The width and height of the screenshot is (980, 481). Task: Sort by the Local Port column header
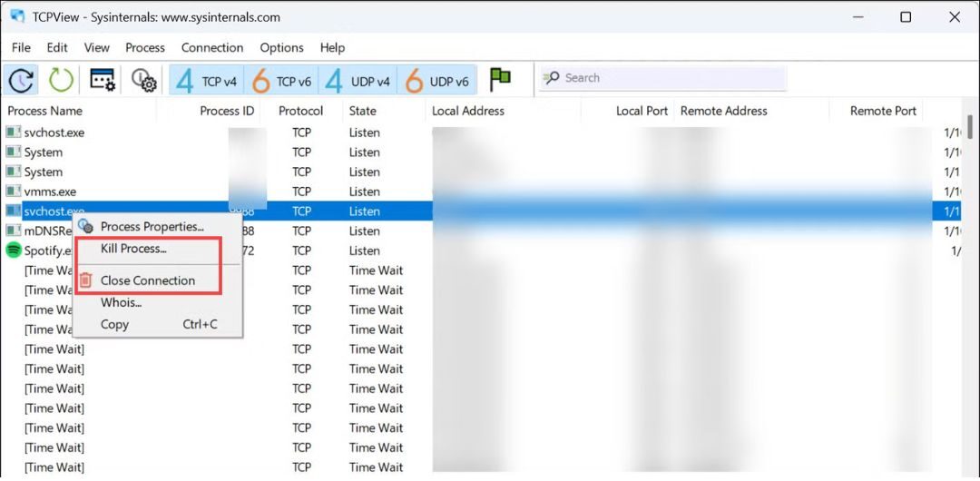coord(642,111)
